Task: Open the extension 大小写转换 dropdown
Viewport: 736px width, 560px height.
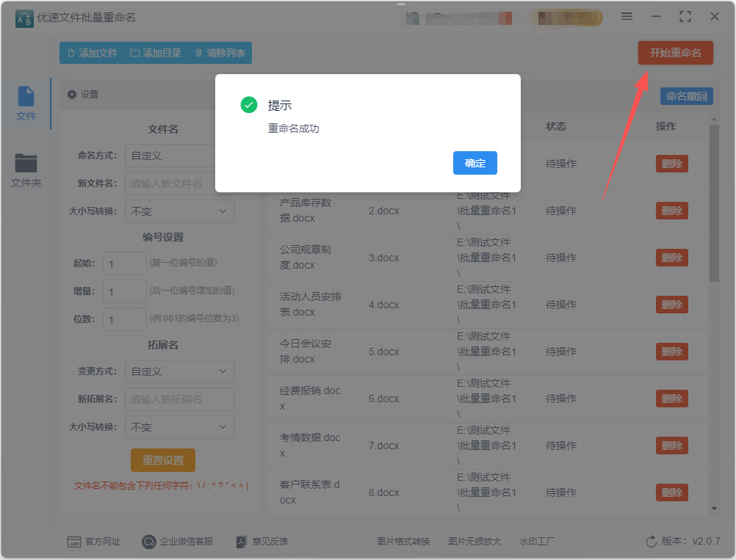Action: (179, 427)
